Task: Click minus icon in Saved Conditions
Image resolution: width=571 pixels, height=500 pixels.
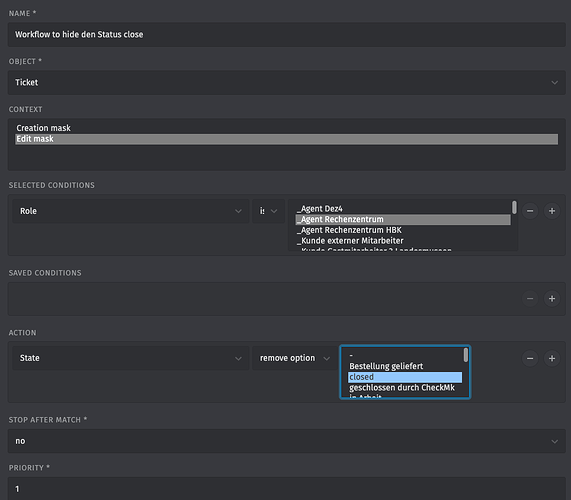Action: click(530, 299)
